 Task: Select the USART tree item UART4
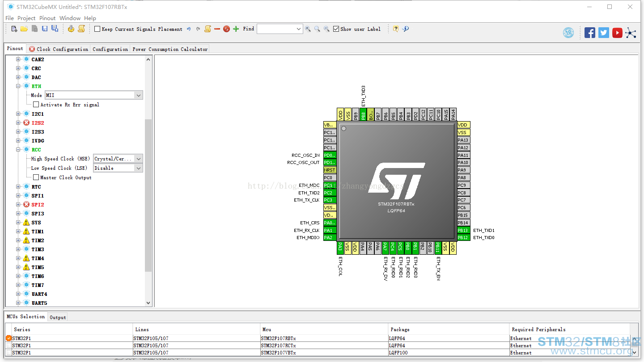pos(39,294)
